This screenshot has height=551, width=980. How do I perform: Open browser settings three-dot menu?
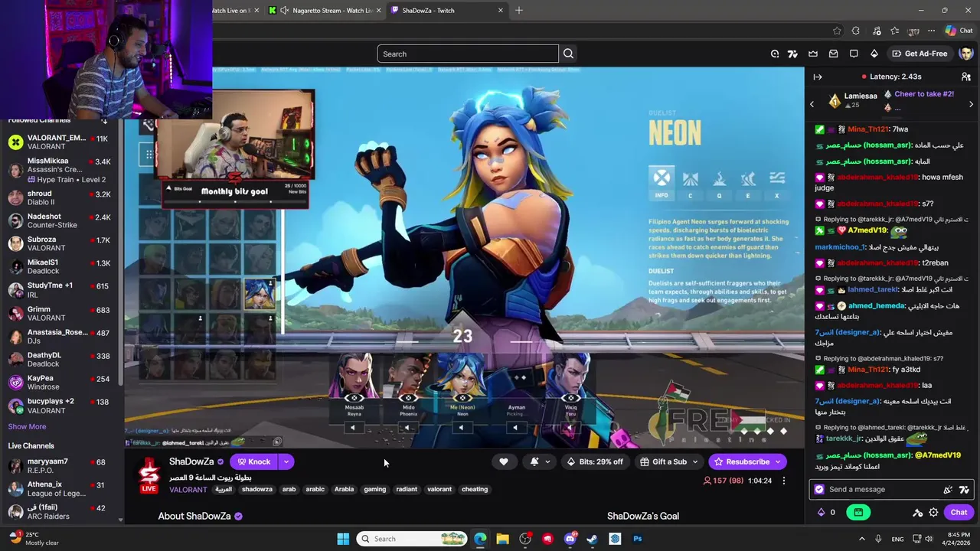931,31
